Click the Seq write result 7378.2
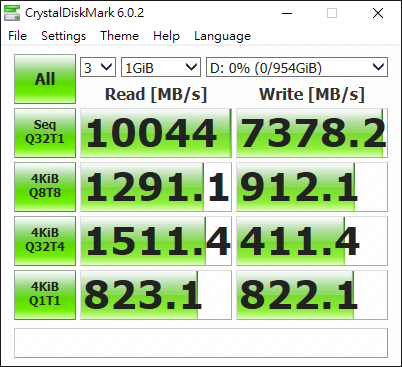Image resolution: width=402 pixels, height=367 pixels. tap(312, 133)
